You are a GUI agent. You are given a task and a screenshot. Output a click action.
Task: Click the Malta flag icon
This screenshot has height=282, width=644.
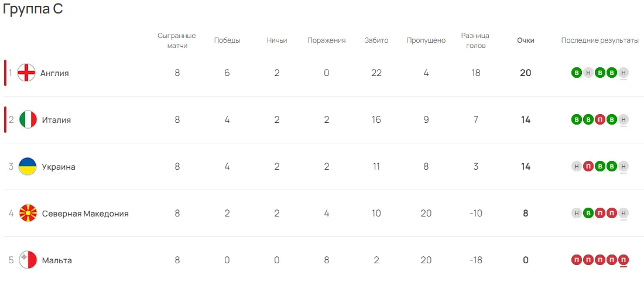28,260
